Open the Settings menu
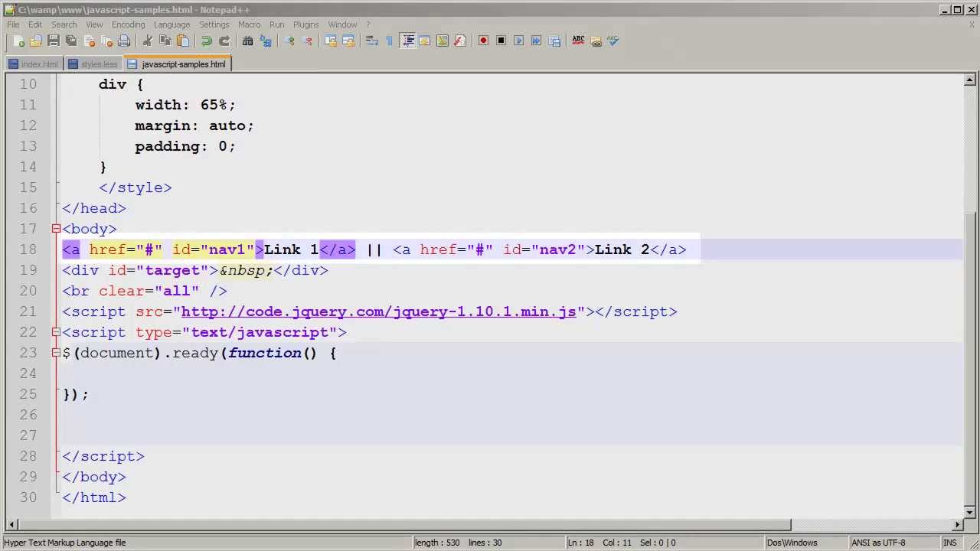The image size is (980, 551). click(x=214, y=24)
